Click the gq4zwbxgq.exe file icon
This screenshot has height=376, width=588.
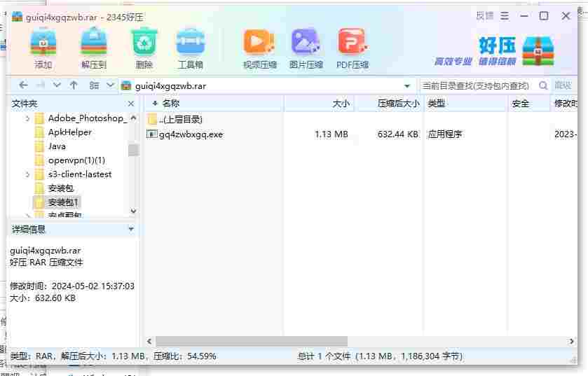tap(152, 134)
